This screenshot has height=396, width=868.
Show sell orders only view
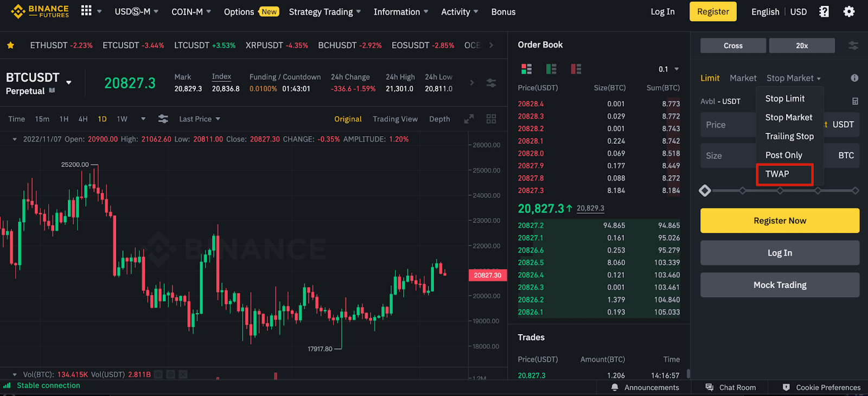(x=576, y=69)
